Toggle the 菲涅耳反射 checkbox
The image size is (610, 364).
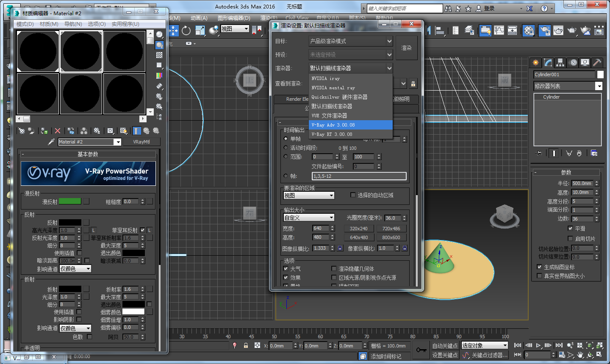pyautogui.click(x=142, y=230)
